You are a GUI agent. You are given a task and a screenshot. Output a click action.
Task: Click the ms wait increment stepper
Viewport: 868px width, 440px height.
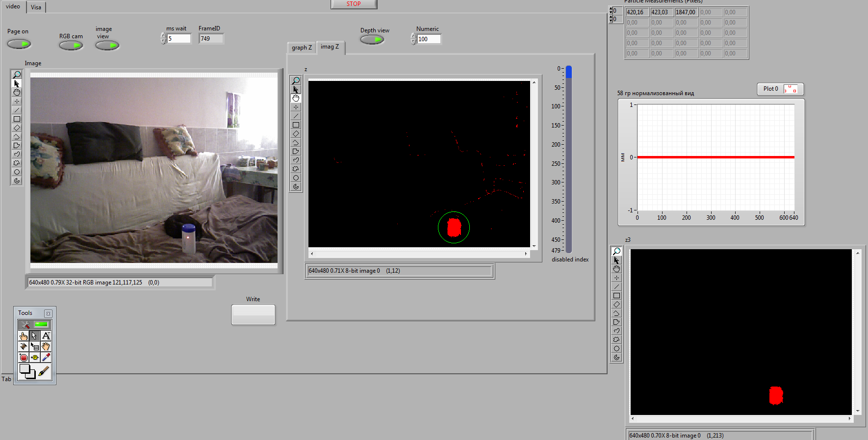[163, 35]
